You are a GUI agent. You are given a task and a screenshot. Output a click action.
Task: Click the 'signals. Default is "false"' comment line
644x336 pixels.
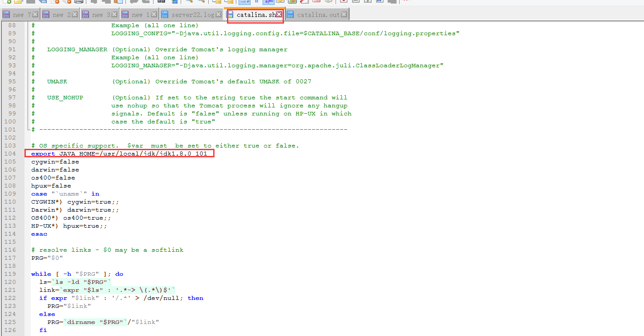point(231,114)
